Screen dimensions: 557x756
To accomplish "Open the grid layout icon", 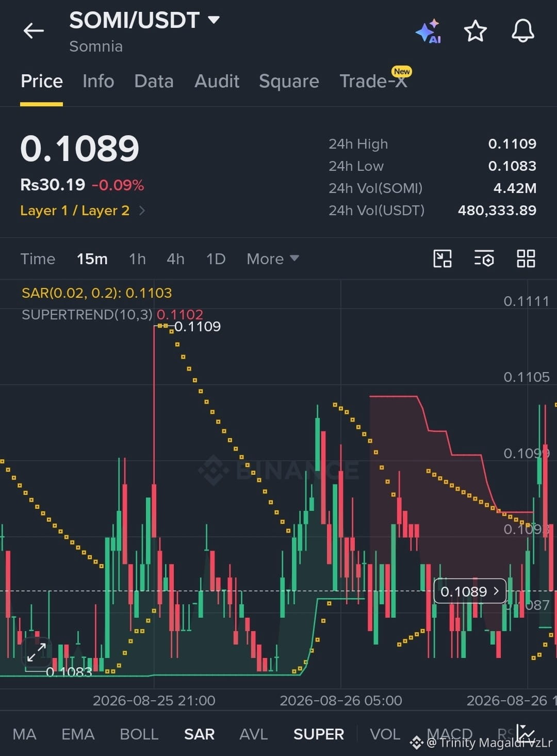I will tap(526, 259).
